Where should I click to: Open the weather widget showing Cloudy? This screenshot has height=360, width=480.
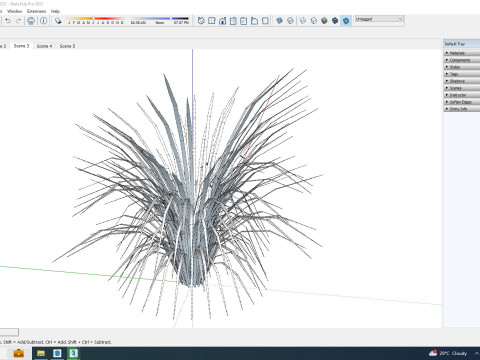(448, 353)
